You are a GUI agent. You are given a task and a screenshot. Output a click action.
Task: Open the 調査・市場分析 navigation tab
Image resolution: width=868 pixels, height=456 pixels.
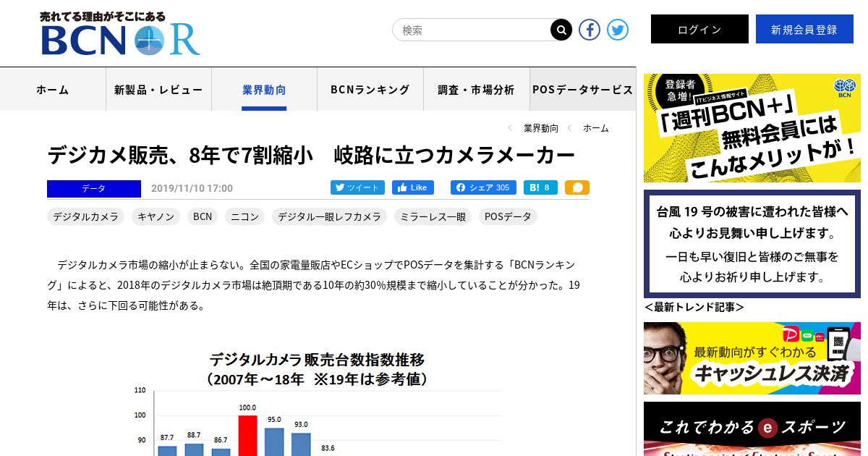[476, 90]
